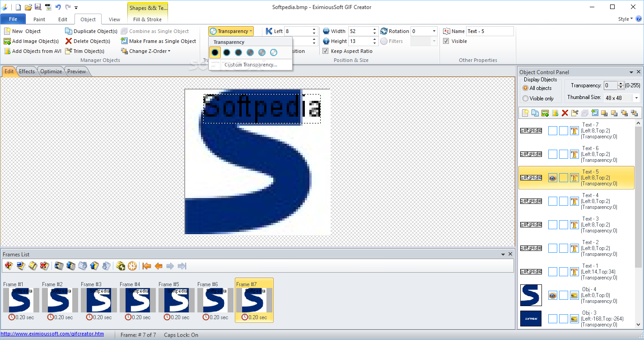Open the Fill & Stroke ribbon tab
Image resolution: width=644 pixels, height=340 pixels.
pos(148,19)
